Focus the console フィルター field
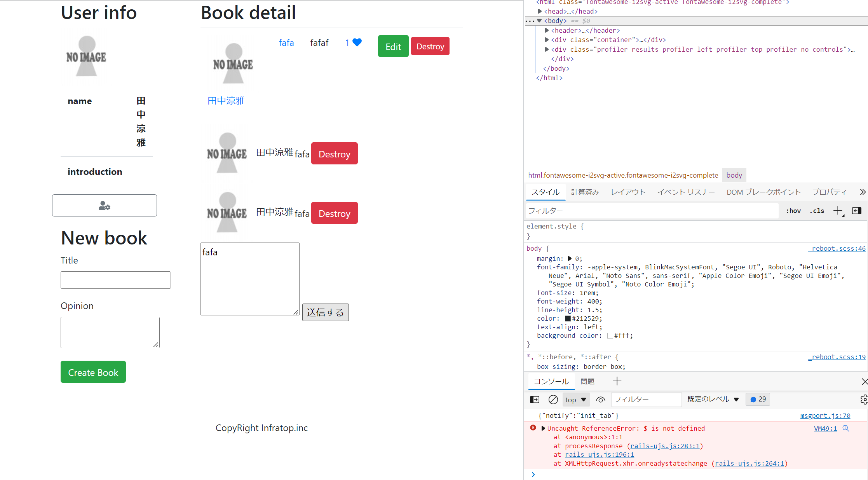 (647, 399)
